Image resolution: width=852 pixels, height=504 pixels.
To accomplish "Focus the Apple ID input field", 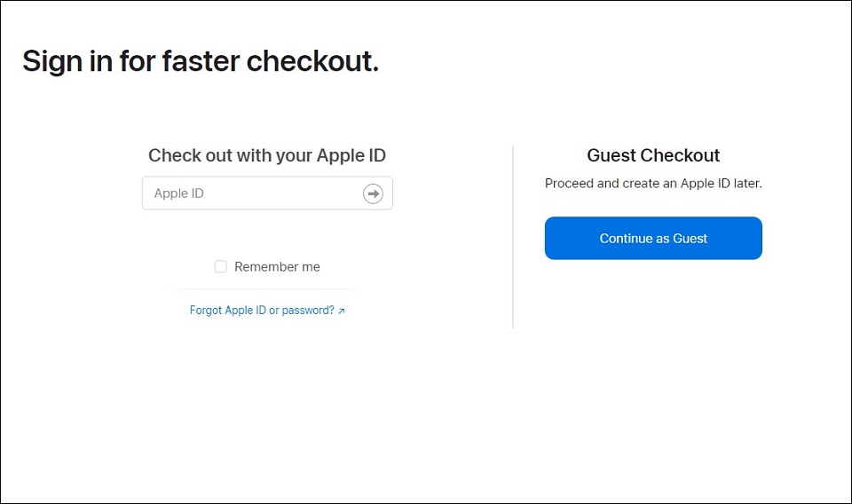I will [267, 193].
